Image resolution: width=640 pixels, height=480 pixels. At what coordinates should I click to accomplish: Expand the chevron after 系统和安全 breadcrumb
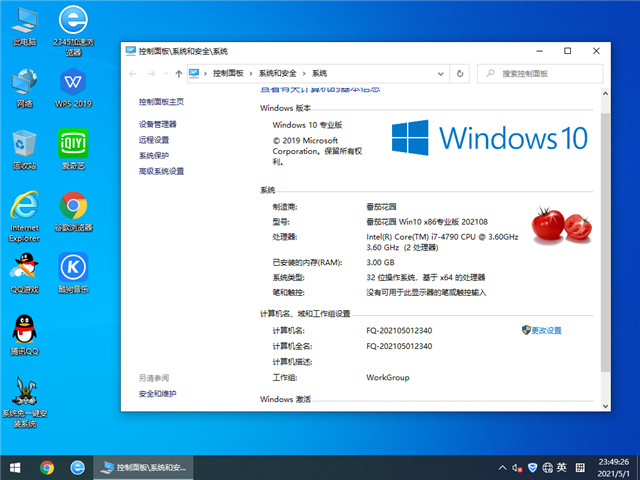pos(304,74)
